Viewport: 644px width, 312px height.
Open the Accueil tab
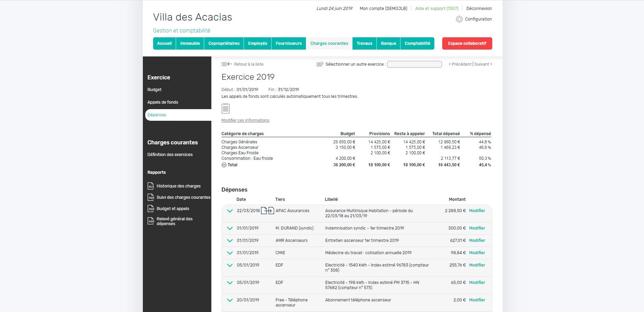pyautogui.click(x=164, y=43)
